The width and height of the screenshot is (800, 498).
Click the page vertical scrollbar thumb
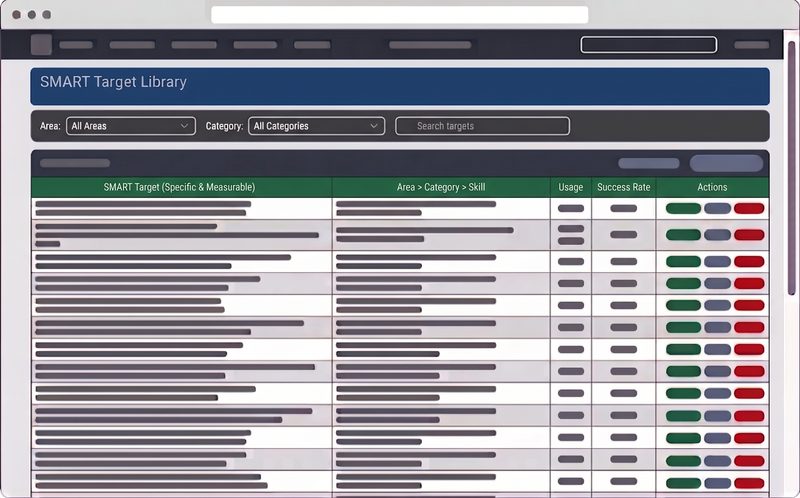coord(791,168)
